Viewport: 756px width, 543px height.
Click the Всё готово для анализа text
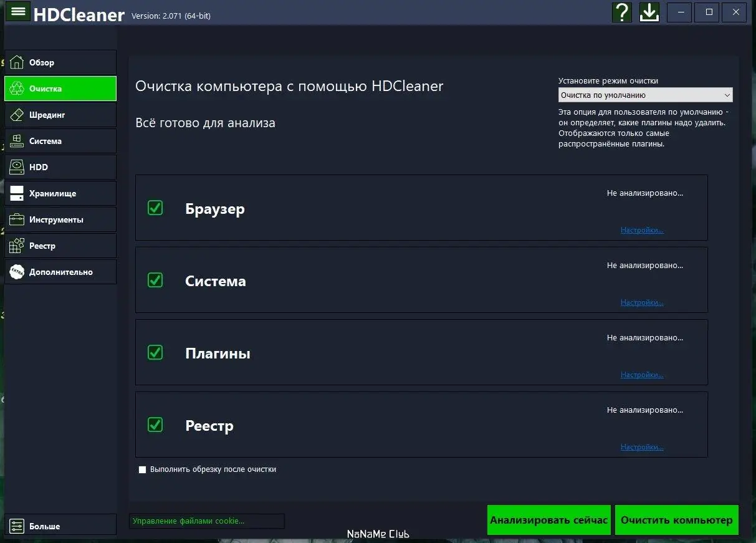(205, 123)
